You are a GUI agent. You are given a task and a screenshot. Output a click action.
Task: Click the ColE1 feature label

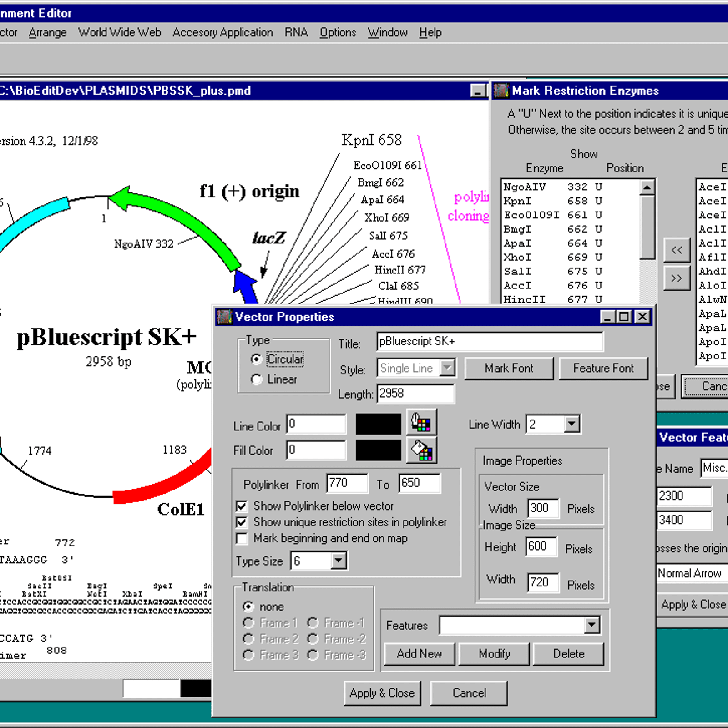(181, 509)
